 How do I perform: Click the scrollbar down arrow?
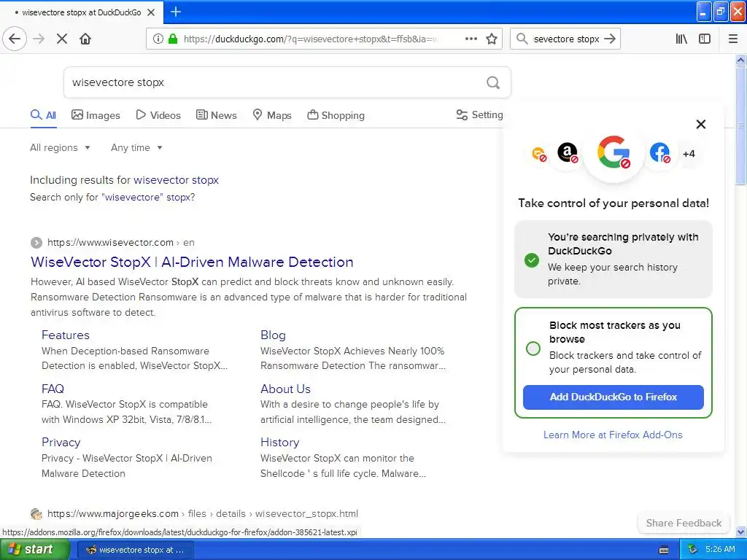(x=740, y=532)
